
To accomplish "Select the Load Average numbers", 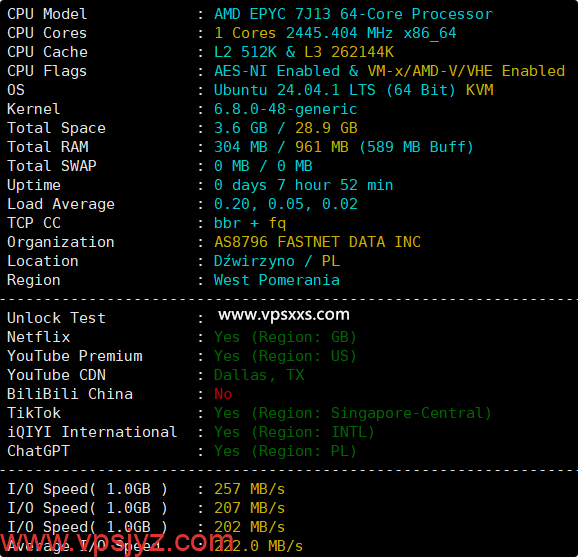I will point(286,204).
